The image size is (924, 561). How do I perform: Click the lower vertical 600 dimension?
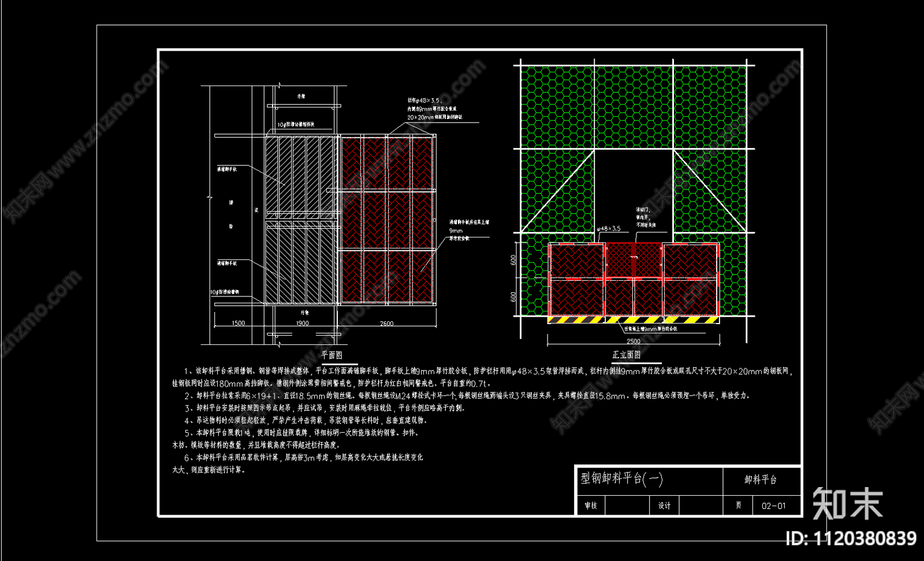point(513,296)
